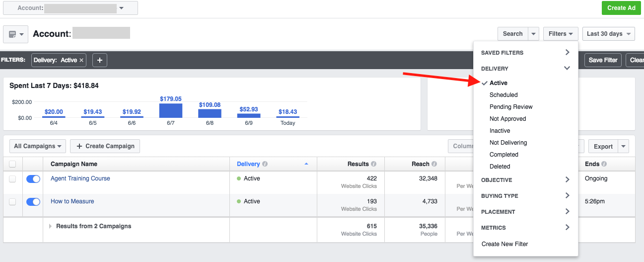Click the info icon next to Reach
The width and height of the screenshot is (644, 262).
[x=434, y=164]
